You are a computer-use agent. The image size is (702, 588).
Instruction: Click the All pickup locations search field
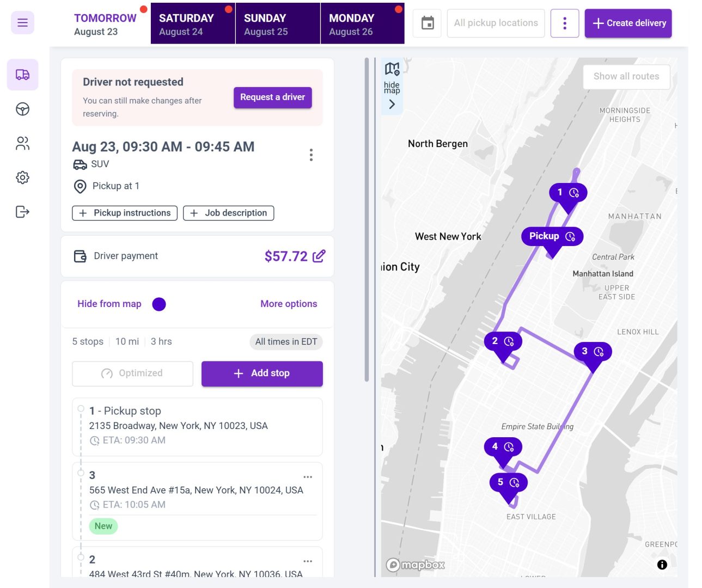(496, 23)
